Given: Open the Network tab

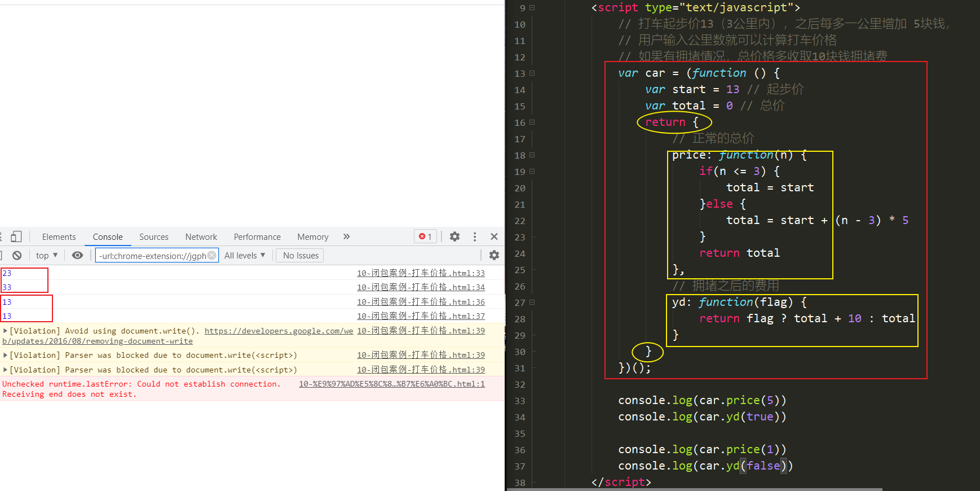Looking at the screenshot, I should (x=201, y=237).
